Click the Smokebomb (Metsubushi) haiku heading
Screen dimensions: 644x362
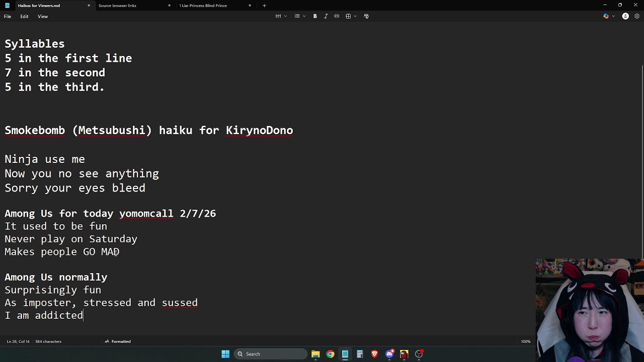tap(149, 131)
